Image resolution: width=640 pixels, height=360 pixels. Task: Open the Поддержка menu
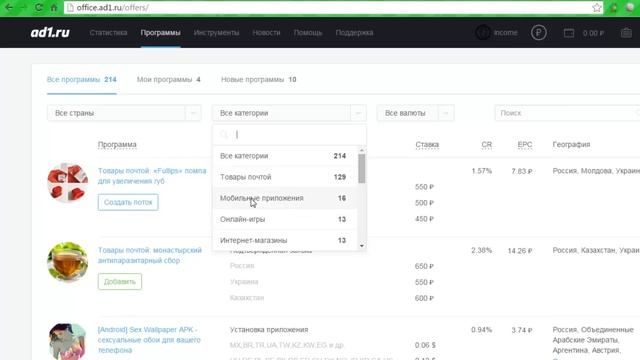tap(354, 33)
